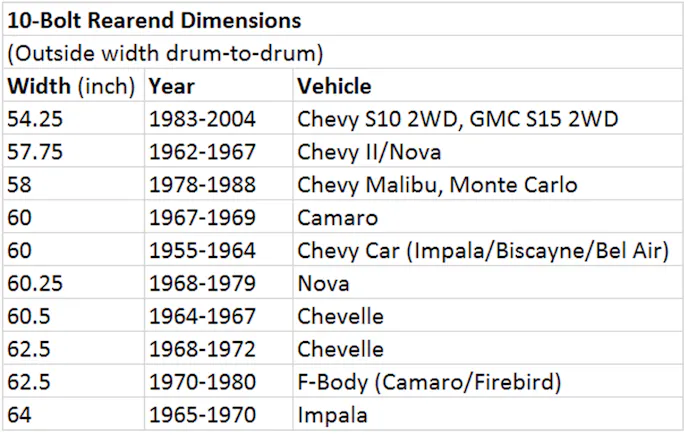Select the 54.25 width cell

click(x=34, y=119)
